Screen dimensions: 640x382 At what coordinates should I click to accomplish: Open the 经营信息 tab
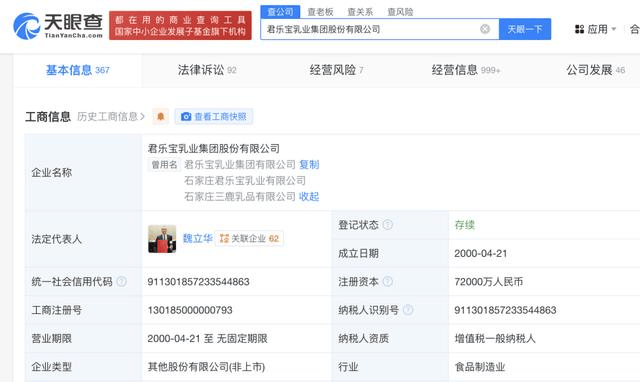(466, 70)
